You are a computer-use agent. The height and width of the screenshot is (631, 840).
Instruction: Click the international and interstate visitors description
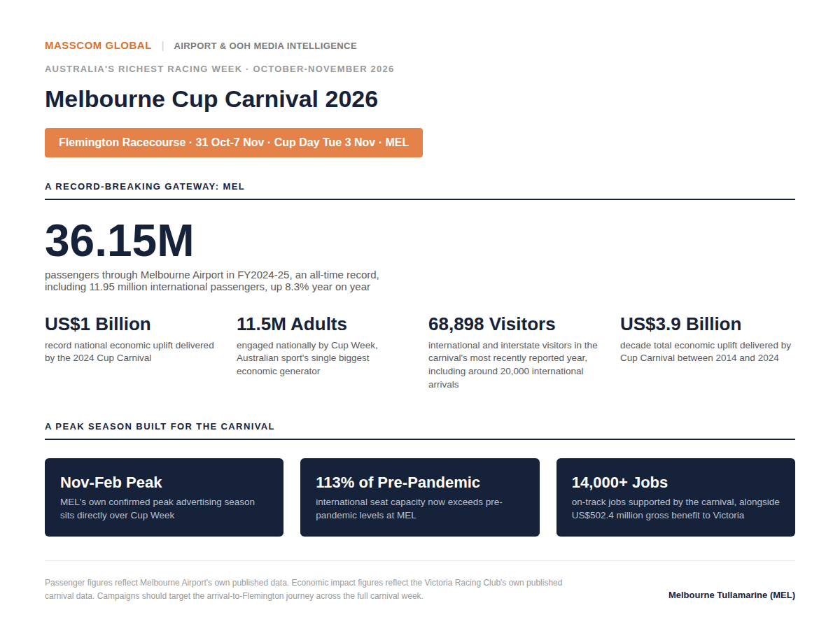tap(513, 364)
